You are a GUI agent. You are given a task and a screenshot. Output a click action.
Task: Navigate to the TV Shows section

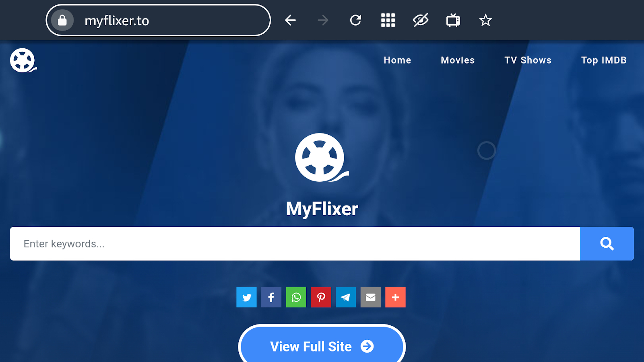click(x=528, y=60)
